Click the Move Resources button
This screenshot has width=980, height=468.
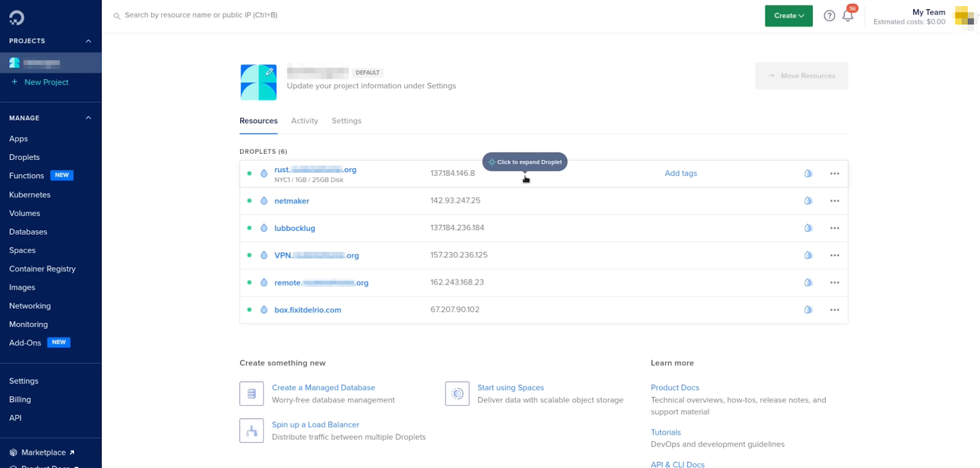[x=801, y=76]
